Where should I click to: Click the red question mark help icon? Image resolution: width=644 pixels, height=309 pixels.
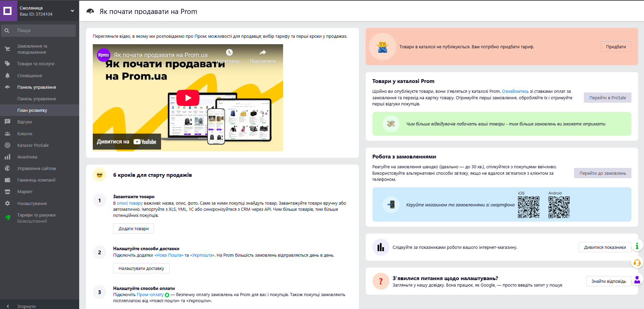[x=381, y=281]
